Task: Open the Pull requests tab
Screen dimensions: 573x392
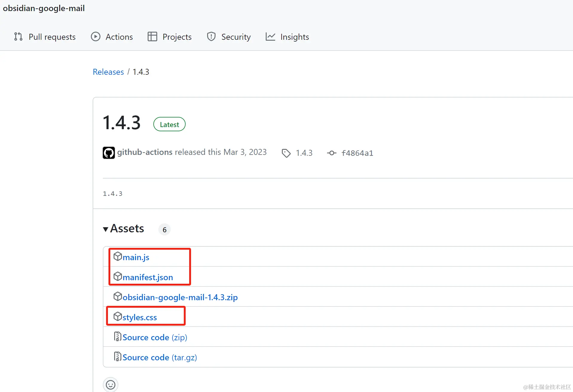Action: (x=52, y=37)
